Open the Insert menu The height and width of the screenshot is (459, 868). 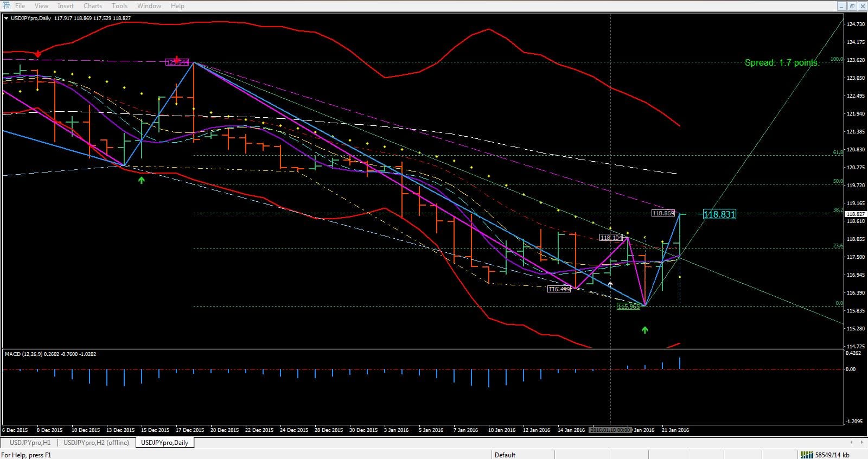(x=66, y=6)
